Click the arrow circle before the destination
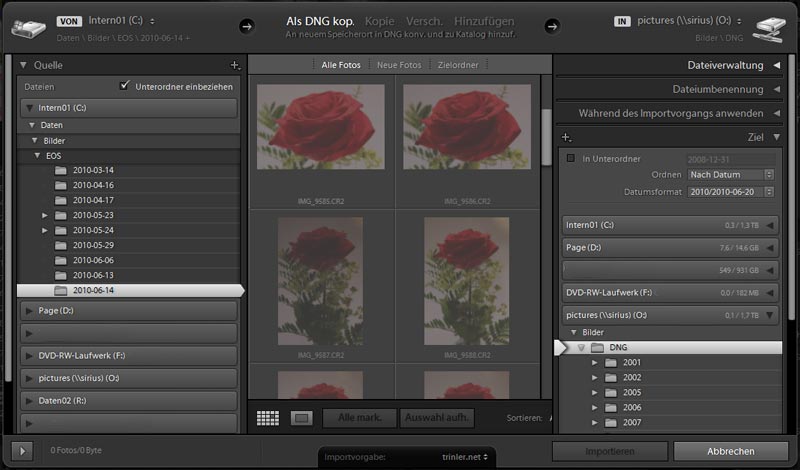The image size is (800, 470). click(552, 27)
